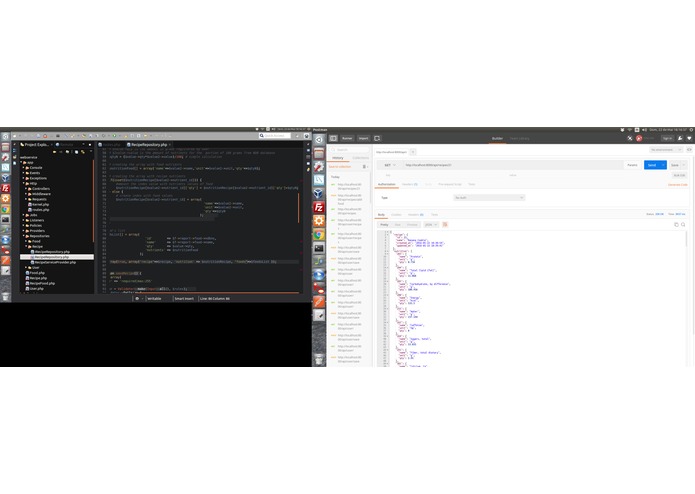Open the JSON response format dropdown
This screenshot has width=695, height=494.
431,225
